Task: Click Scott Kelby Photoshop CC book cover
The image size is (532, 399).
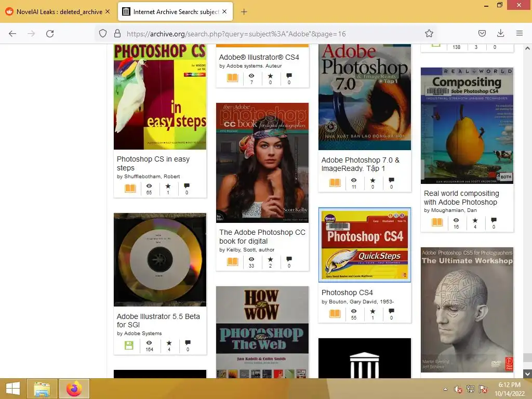Action: pyautogui.click(x=262, y=163)
